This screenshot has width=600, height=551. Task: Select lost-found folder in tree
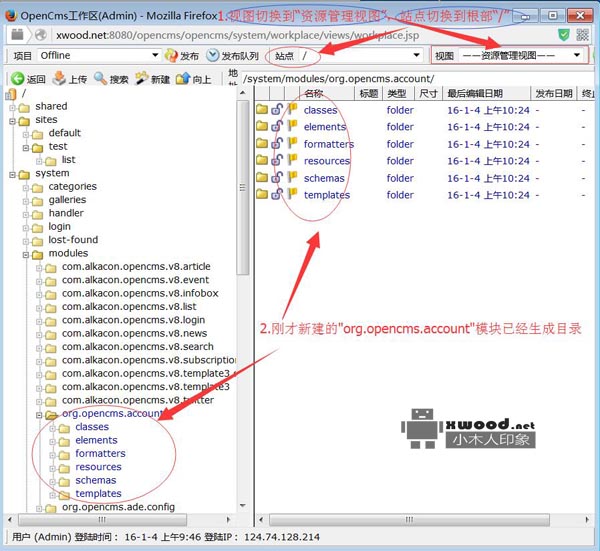coord(73,240)
